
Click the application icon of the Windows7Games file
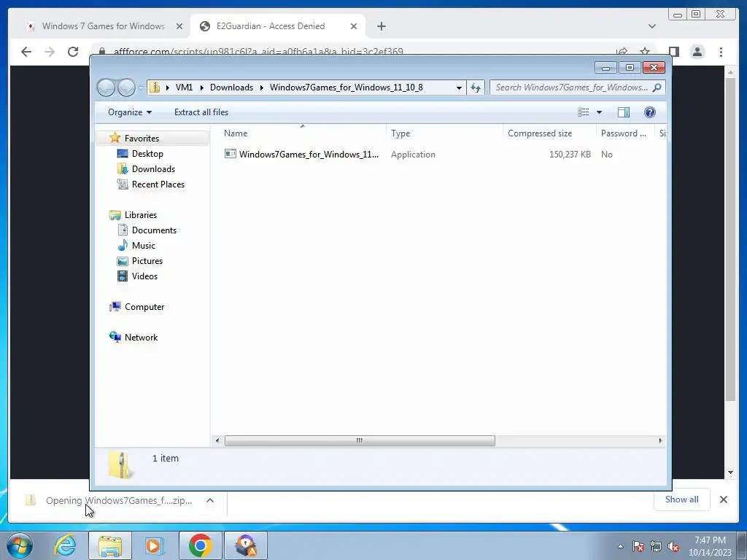tap(230, 154)
